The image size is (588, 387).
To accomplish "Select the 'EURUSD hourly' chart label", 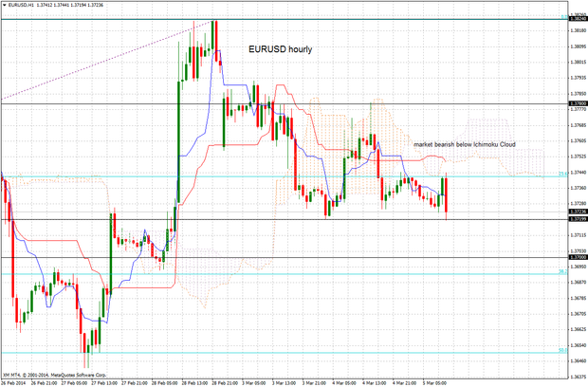I will pyautogui.click(x=281, y=49).
